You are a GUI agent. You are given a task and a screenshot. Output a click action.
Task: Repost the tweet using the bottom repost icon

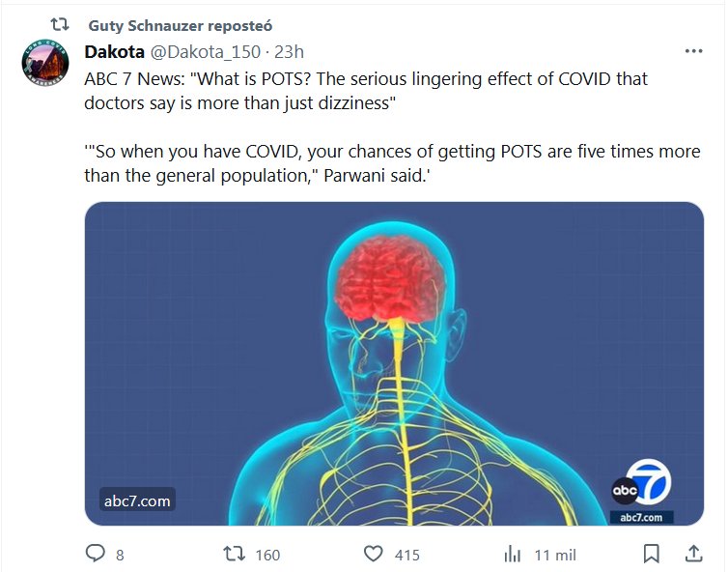tap(233, 555)
